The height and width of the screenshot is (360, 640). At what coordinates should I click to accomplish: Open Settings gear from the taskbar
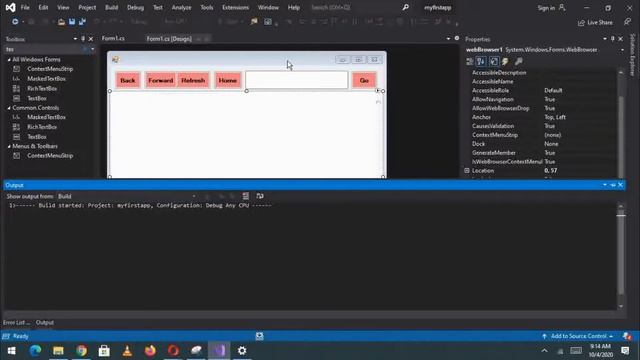coord(242,350)
